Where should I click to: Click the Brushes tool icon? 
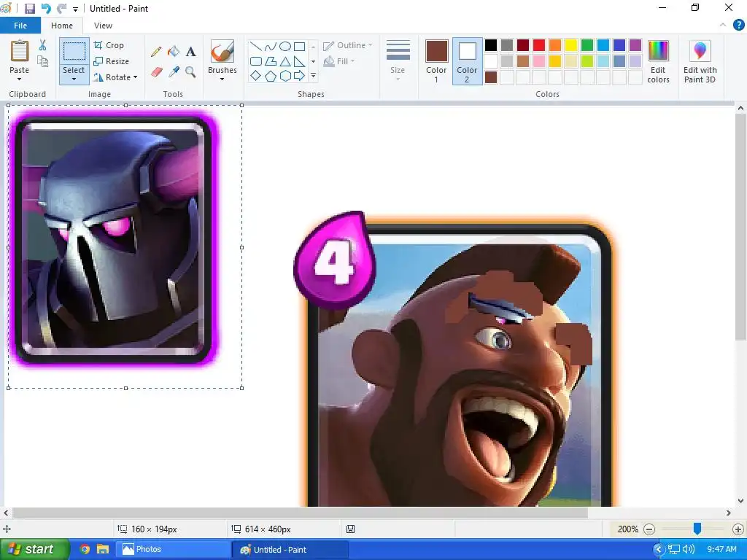pos(222,51)
